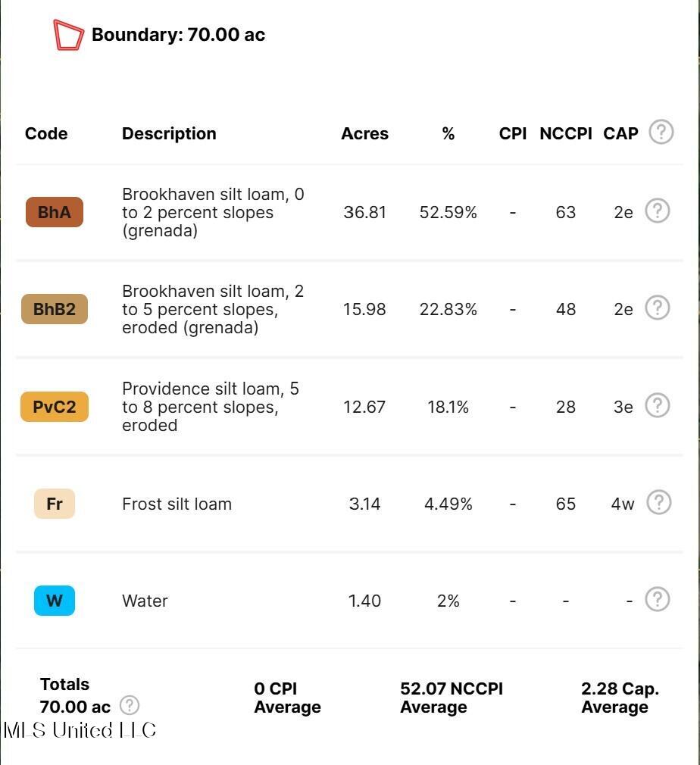
Task: Select the BhB2 soil code badge
Action: click(55, 309)
